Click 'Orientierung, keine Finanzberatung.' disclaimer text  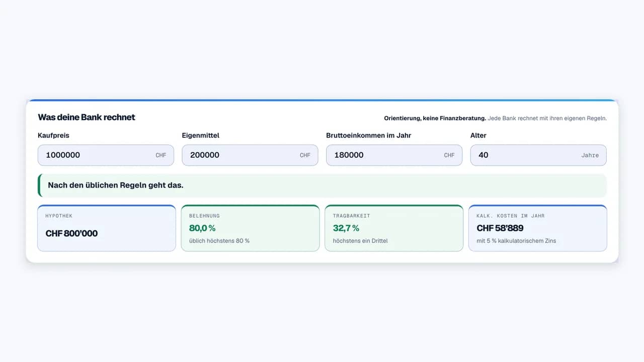click(x=435, y=119)
